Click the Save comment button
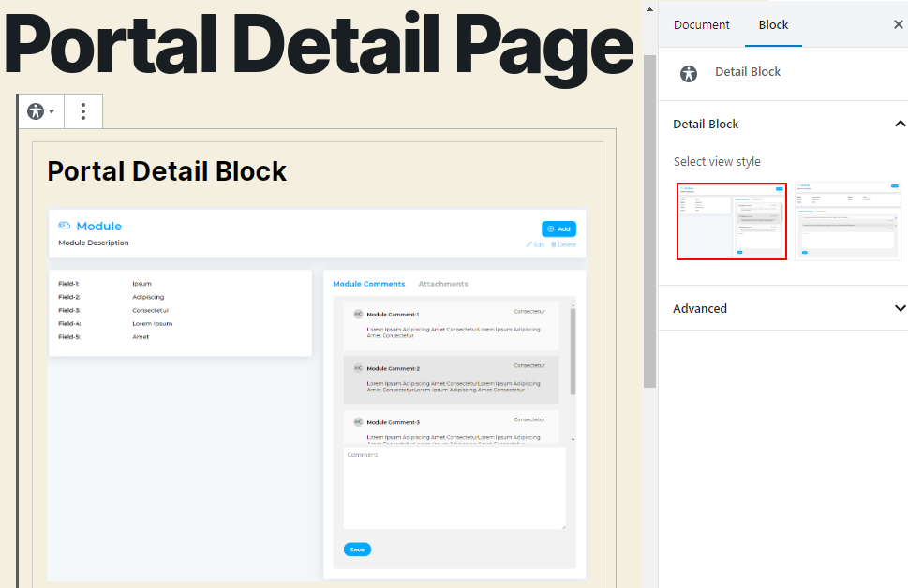The width and height of the screenshot is (908, 588). pos(357,550)
